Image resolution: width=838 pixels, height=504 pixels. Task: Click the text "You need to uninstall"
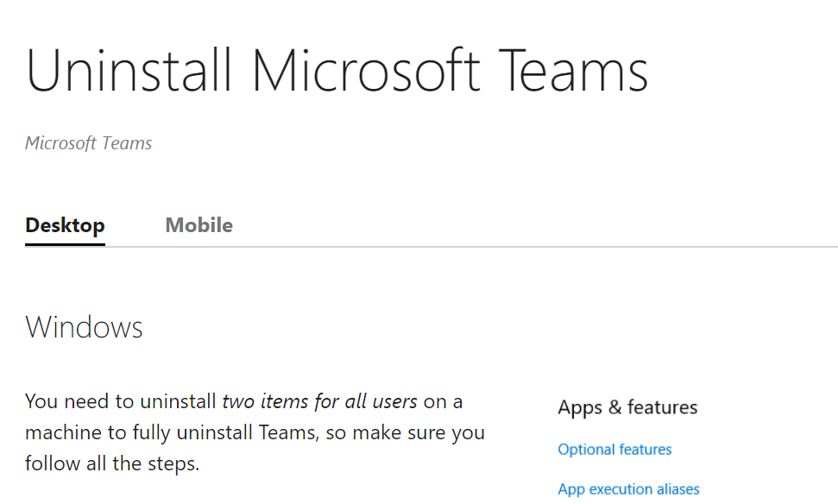[x=121, y=401]
